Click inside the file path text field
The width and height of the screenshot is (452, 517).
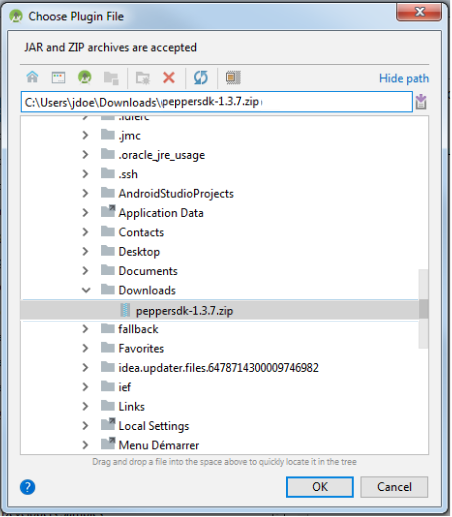coord(217,102)
